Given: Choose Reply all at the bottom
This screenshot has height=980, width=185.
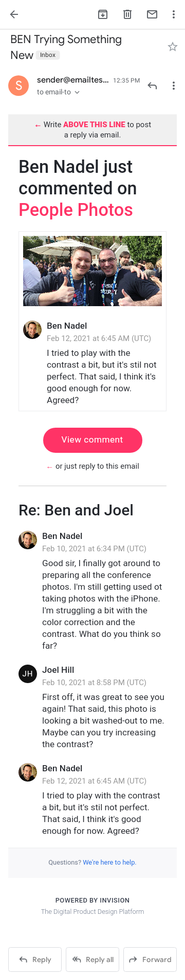Looking at the screenshot, I should pyautogui.click(x=92, y=959).
